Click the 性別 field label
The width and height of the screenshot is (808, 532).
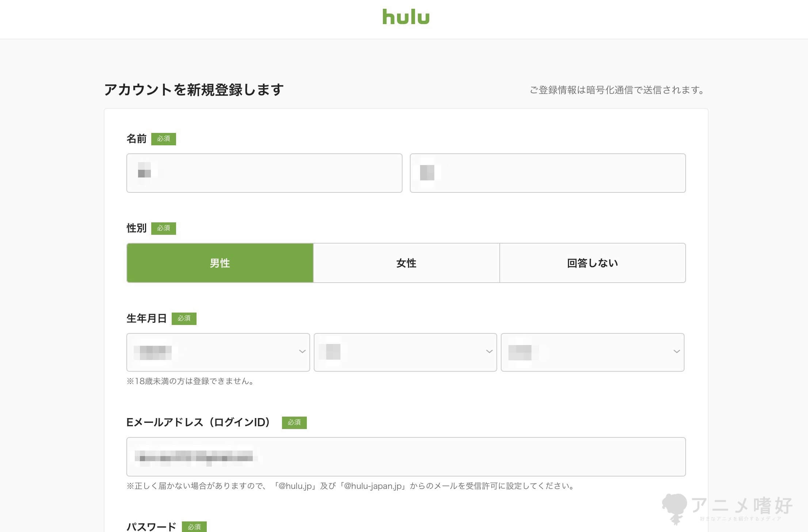(136, 228)
